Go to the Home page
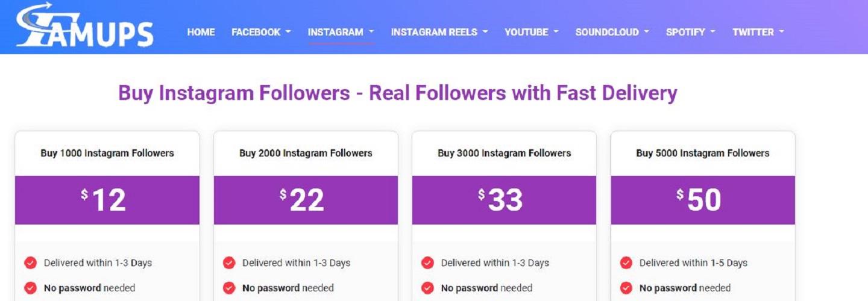The height and width of the screenshot is (301, 868). click(x=201, y=33)
